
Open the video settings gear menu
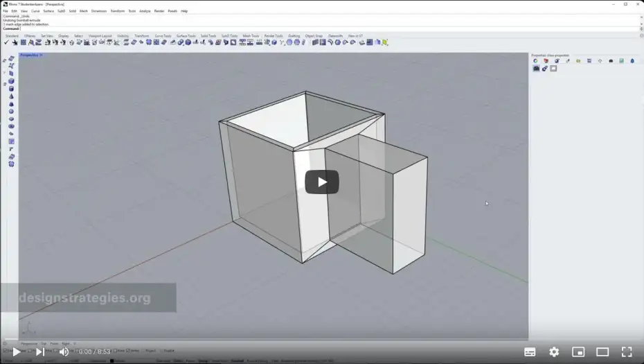(x=554, y=352)
